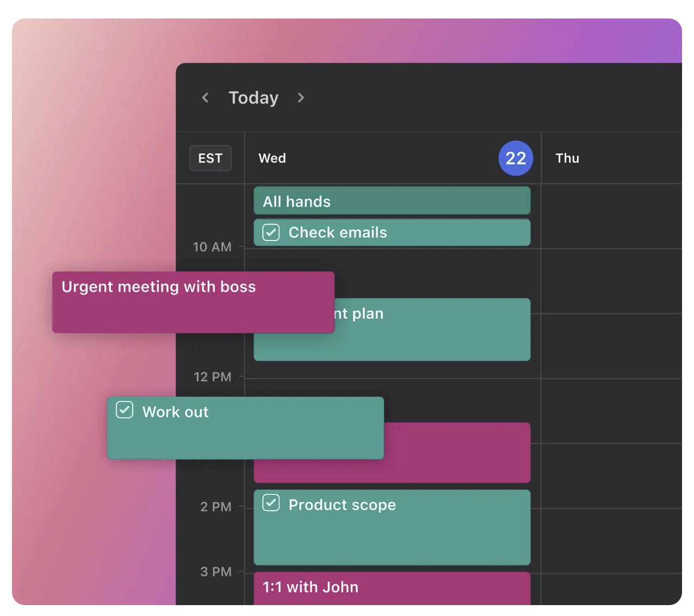Select the All hands event

392,201
